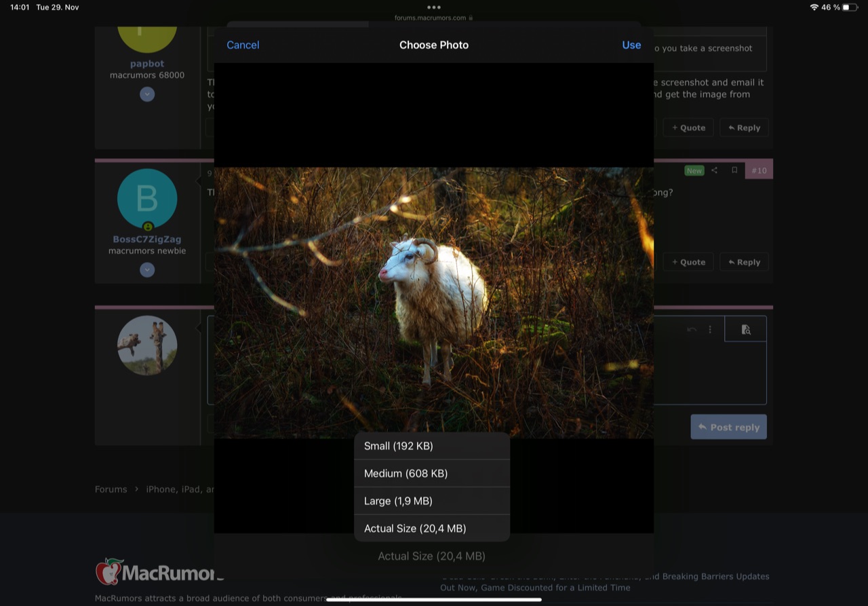Tap the battery indicator

tap(850, 7)
